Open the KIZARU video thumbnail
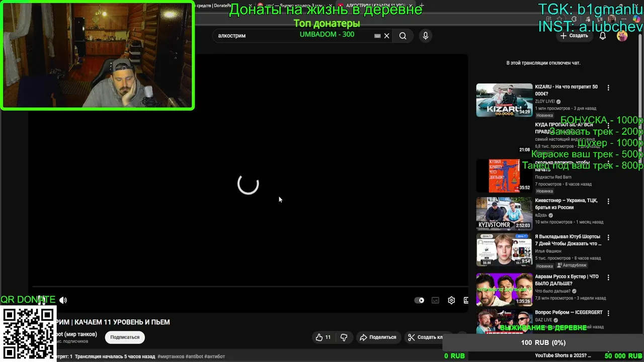Image resolution: width=644 pixels, height=362 pixels. click(504, 100)
